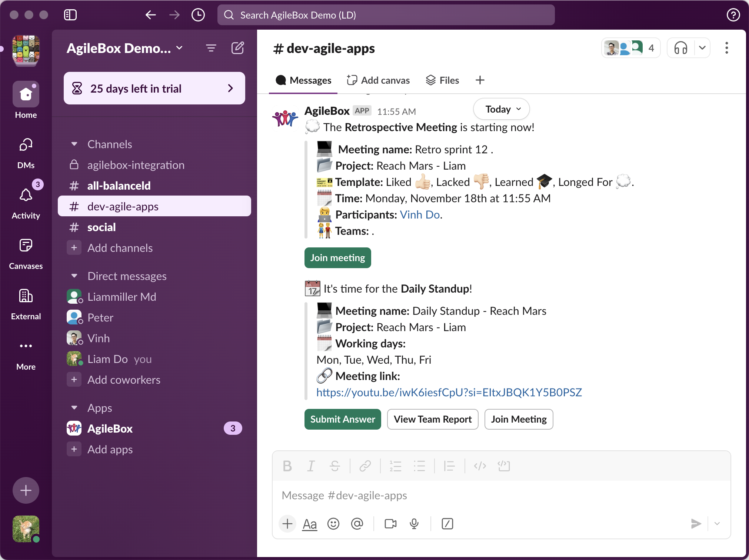Select the social channel
The image size is (749, 560).
tap(101, 227)
